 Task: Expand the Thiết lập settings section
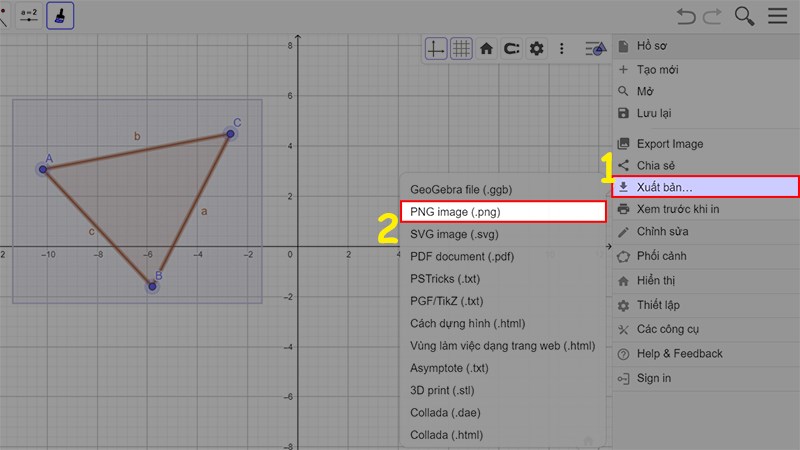706,305
